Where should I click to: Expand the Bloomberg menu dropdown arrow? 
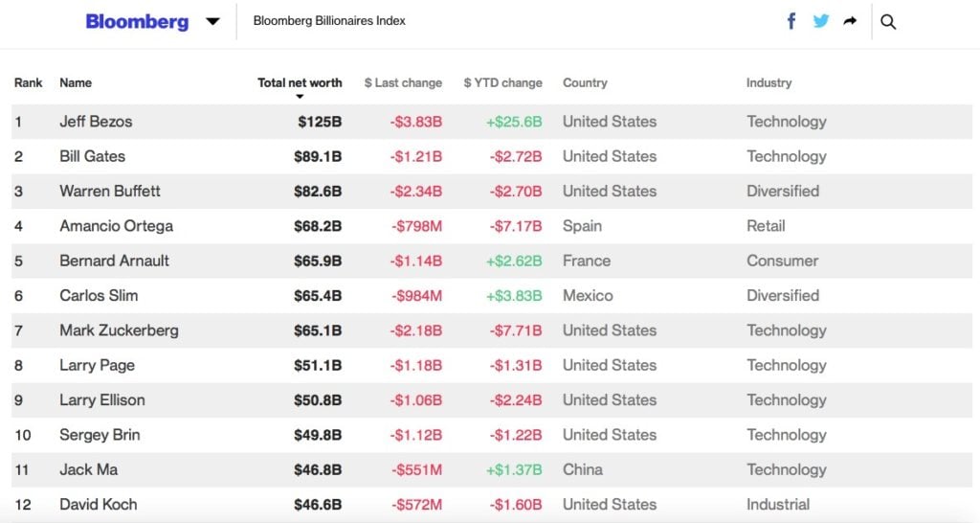[x=212, y=21]
